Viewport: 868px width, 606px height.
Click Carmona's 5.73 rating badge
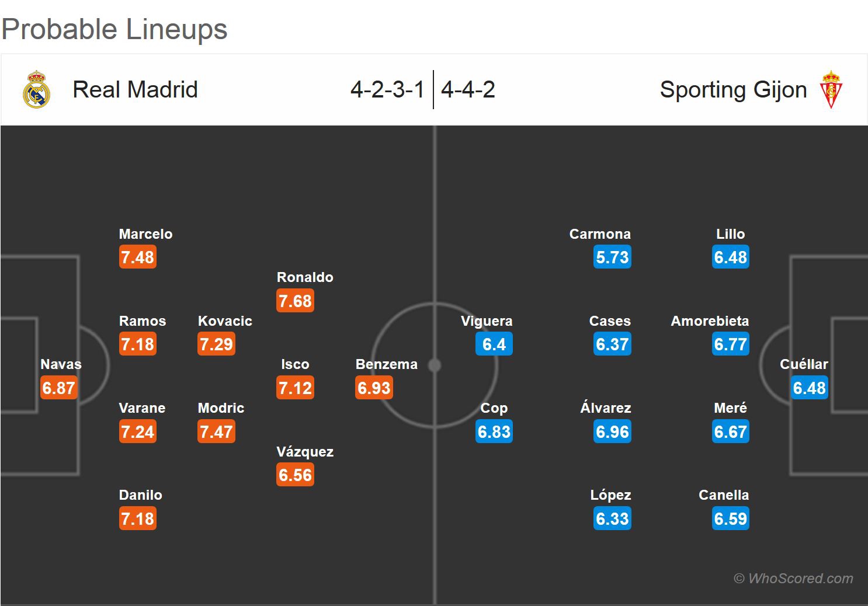click(x=612, y=257)
